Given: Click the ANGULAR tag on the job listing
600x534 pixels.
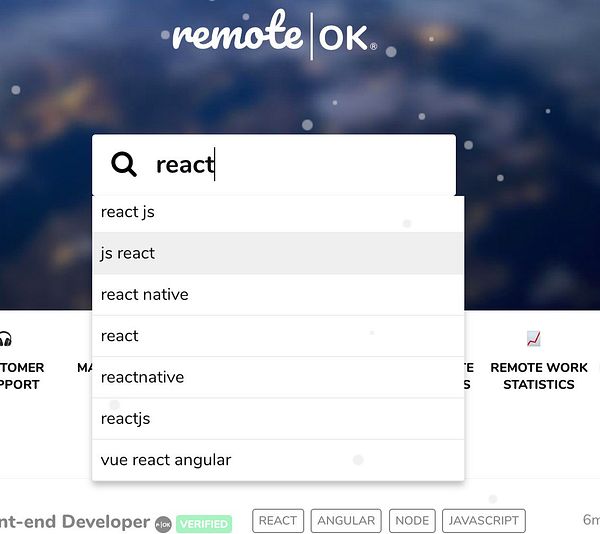Looking at the screenshot, I should [x=346, y=521].
